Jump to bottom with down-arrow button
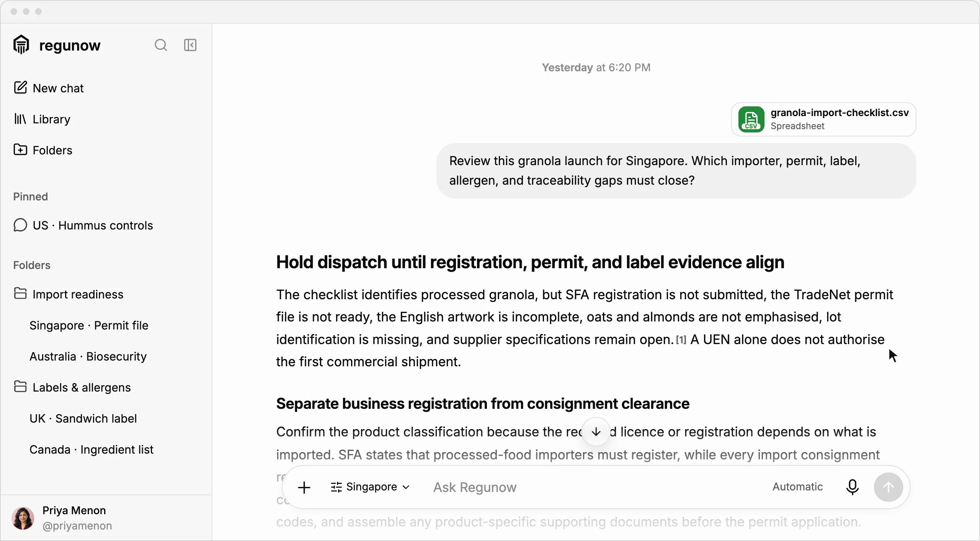The image size is (980, 541). (596, 432)
